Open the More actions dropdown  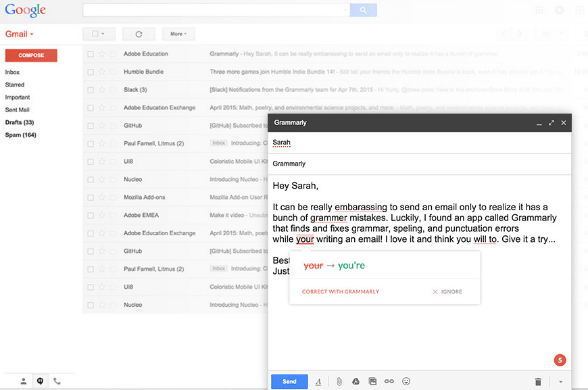pyautogui.click(x=178, y=34)
